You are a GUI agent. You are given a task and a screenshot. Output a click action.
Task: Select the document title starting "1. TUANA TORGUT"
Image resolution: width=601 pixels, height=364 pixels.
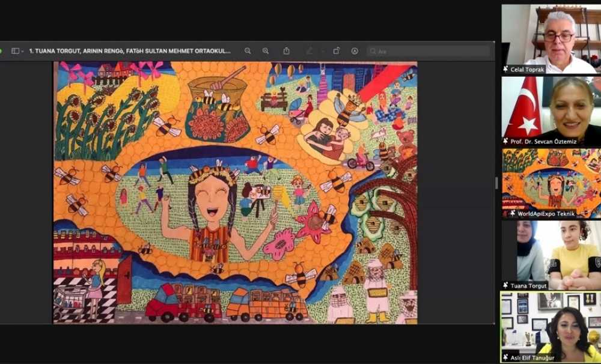click(x=130, y=51)
